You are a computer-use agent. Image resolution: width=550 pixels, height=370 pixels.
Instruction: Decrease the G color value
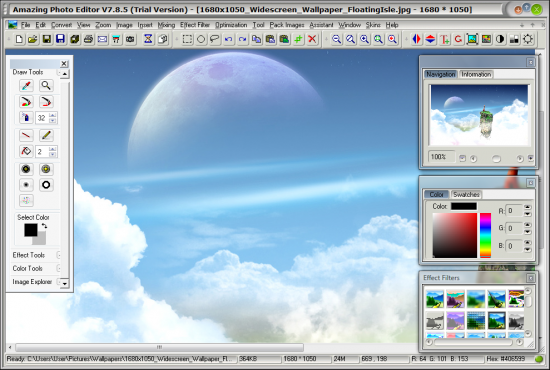point(528,232)
